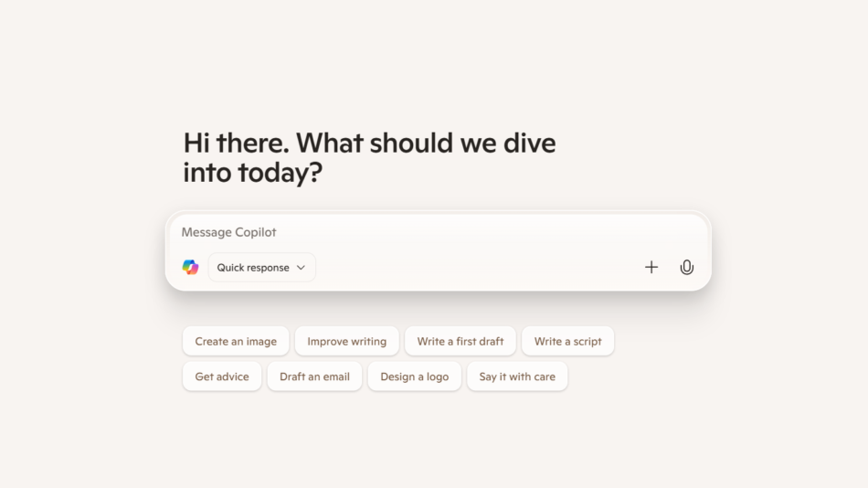Click "into today?" on the heading's second line
This screenshot has width=868, height=488.
[252, 172]
